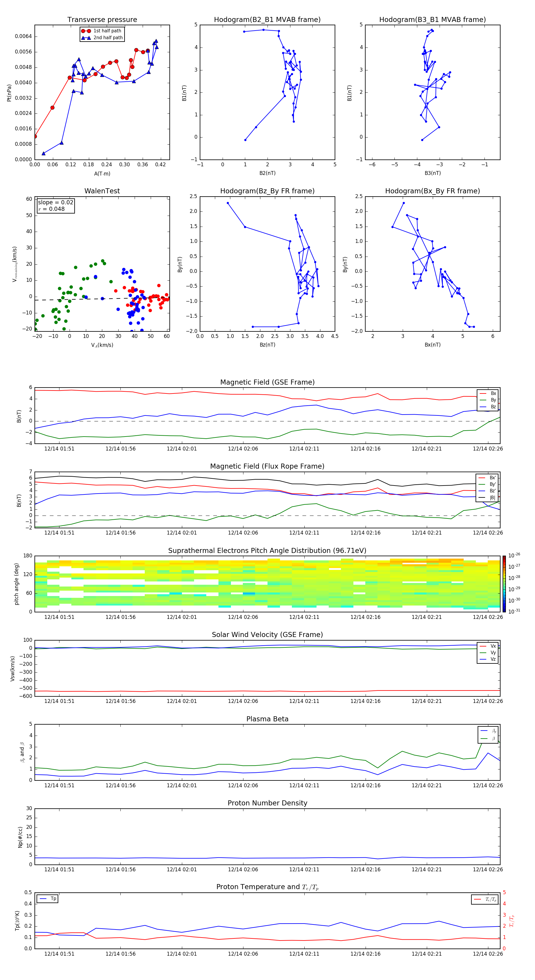This screenshot has height=980, width=535.
Task: Click the "Proton Number Density" title
Action: pos(267,803)
